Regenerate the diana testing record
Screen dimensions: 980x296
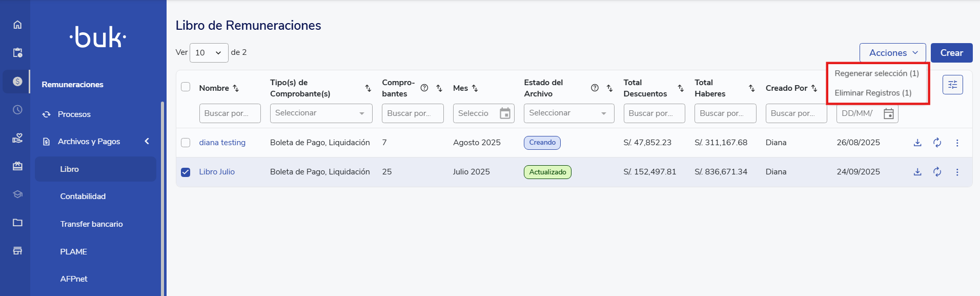[x=937, y=143]
